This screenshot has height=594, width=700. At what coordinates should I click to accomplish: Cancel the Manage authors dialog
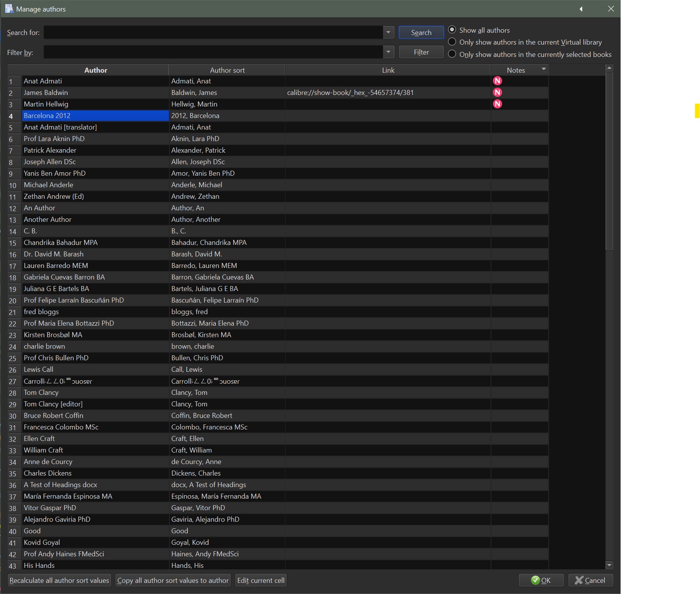coord(591,580)
